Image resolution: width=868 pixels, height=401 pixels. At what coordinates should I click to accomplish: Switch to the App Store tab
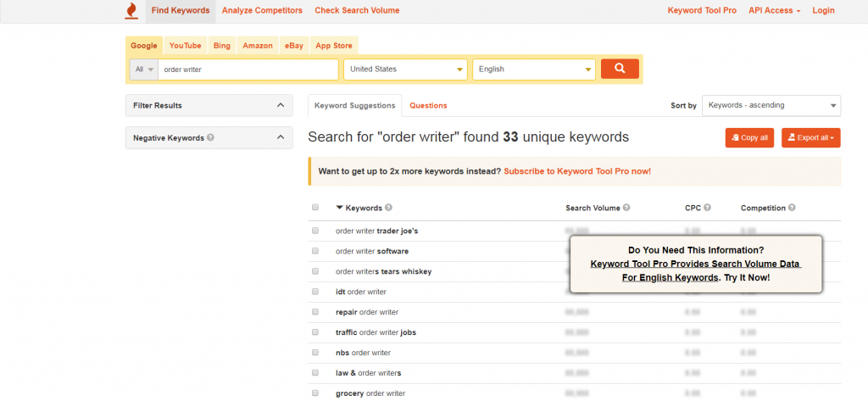pyautogui.click(x=334, y=46)
